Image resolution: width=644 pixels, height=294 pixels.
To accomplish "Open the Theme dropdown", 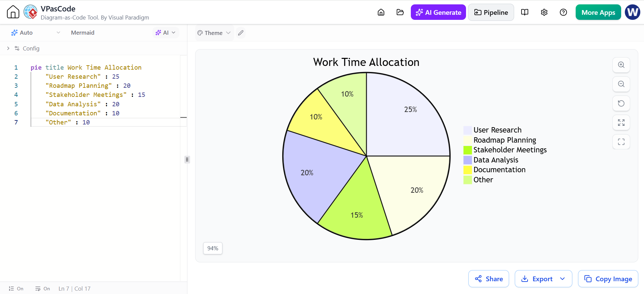I will [214, 33].
